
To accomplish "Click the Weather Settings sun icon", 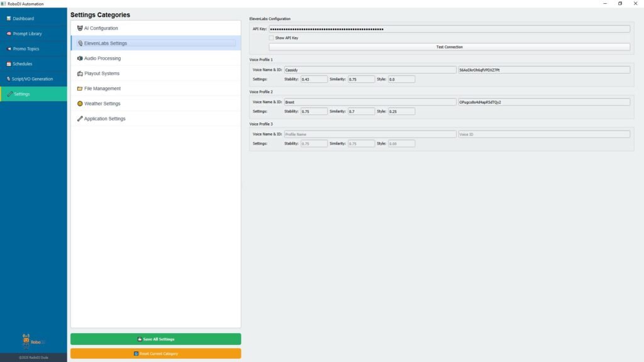I will point(80,104).
